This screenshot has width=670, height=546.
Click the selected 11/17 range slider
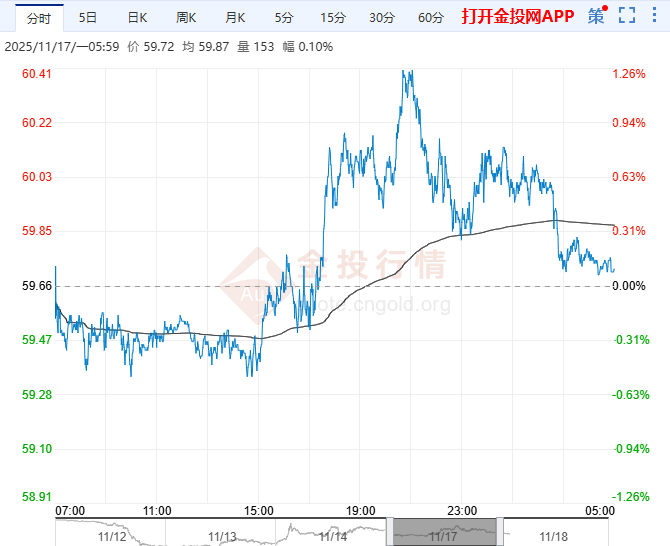[443, 531]
